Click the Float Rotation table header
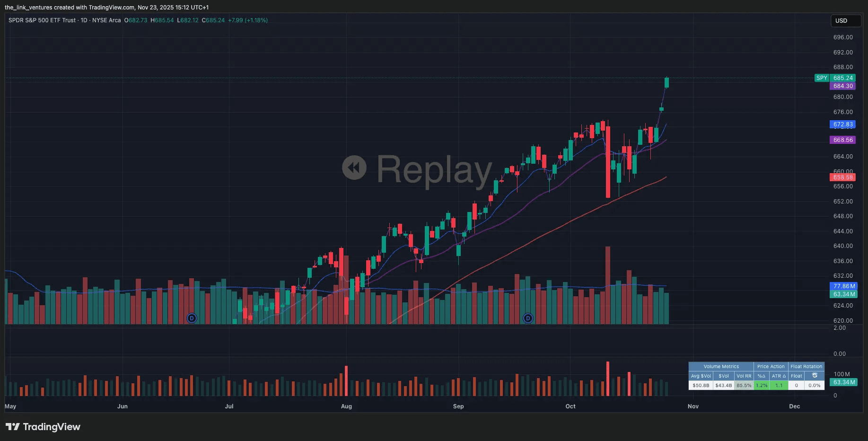This screenshot has width=868, height=441. [806, 367]
